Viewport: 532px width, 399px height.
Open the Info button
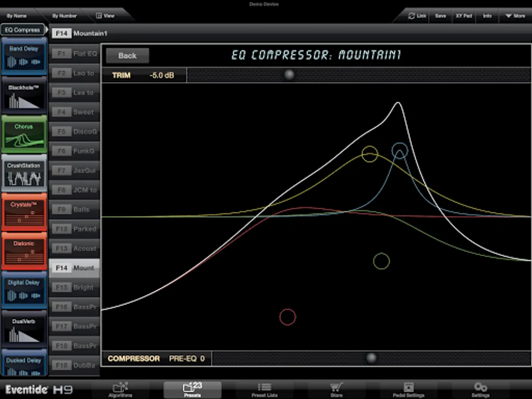point(487,16)
